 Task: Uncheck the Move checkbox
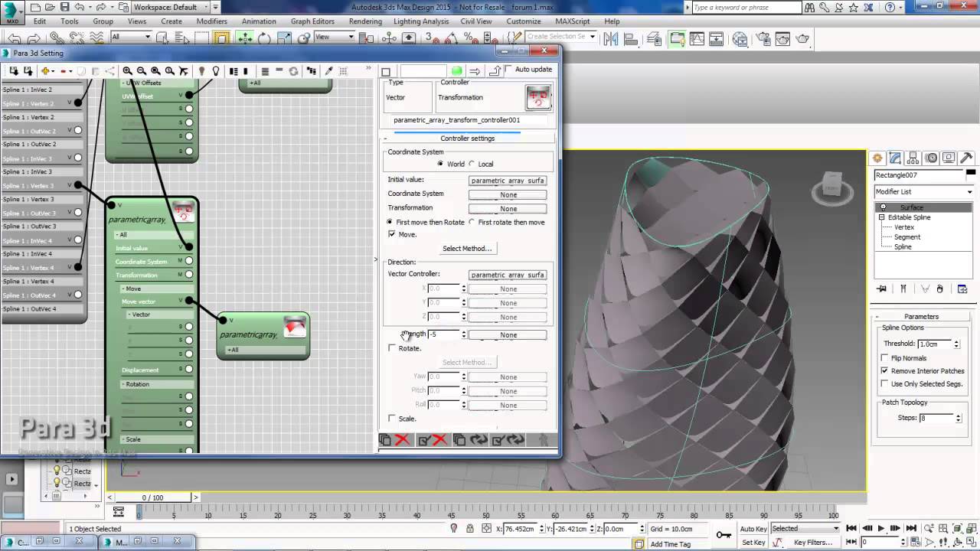(392, 234)
